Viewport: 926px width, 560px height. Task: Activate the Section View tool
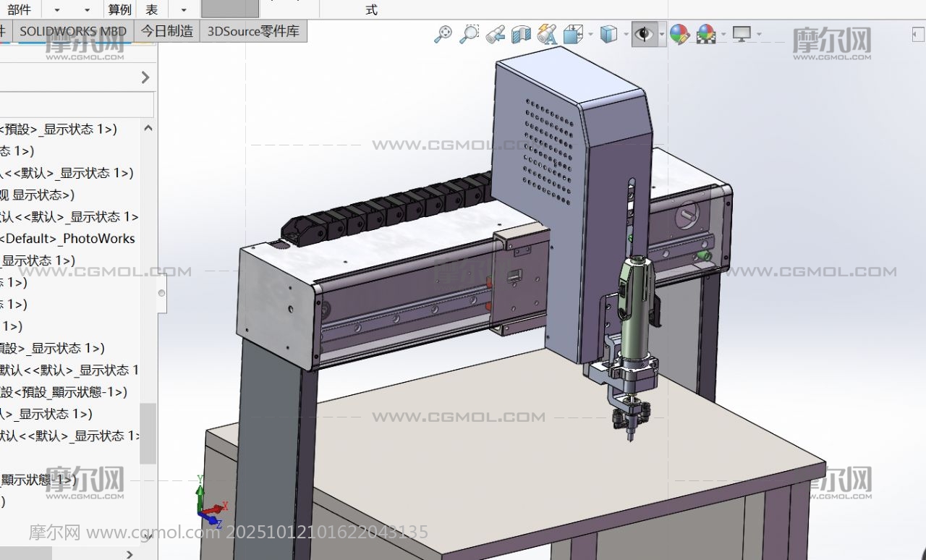tap(521, 34)
